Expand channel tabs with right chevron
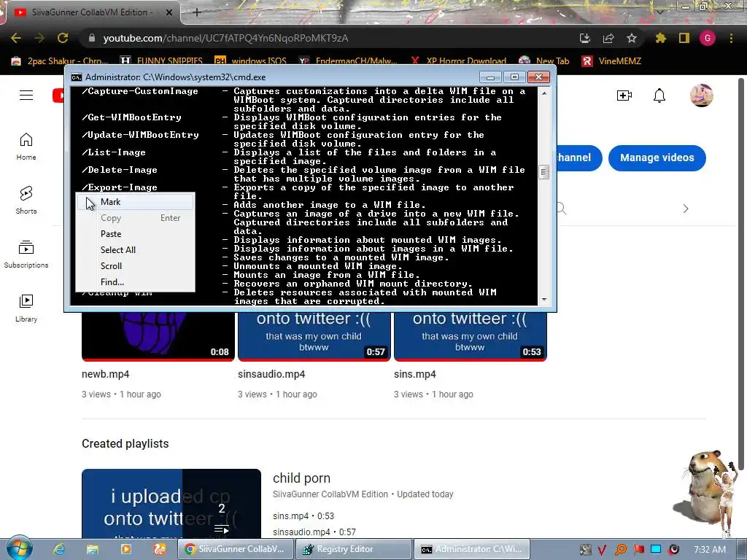The image size is (747, 560). [x=686, y=209]
